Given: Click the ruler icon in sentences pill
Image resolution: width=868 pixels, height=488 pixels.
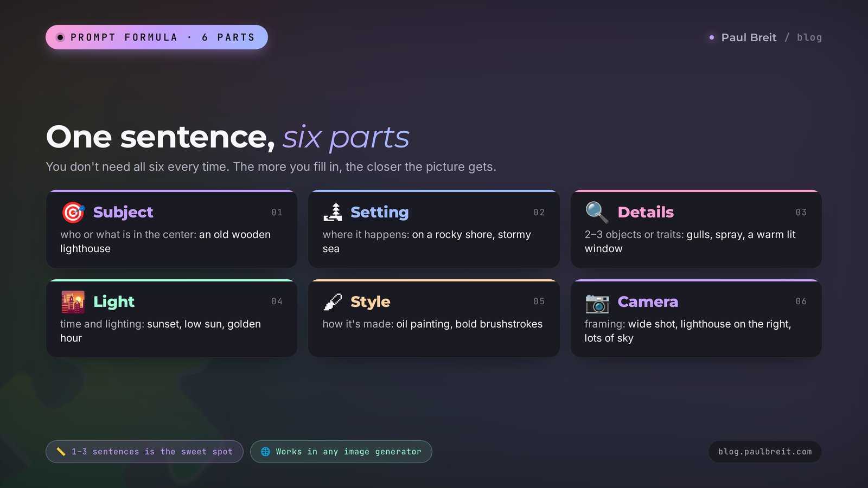Looking at the screenshot, I should [x=61, y=452].
